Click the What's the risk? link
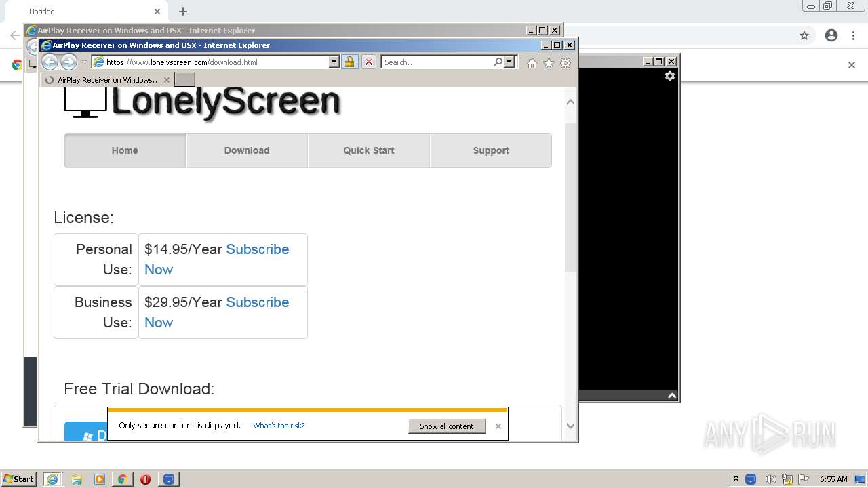Image resolution: width=868 pixels, height=488 pixels. click(x=279, y=426)
